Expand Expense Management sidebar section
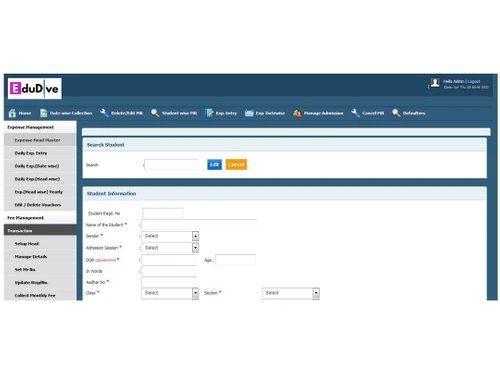This screenshot has width=500, height=375. click(40, 127)
